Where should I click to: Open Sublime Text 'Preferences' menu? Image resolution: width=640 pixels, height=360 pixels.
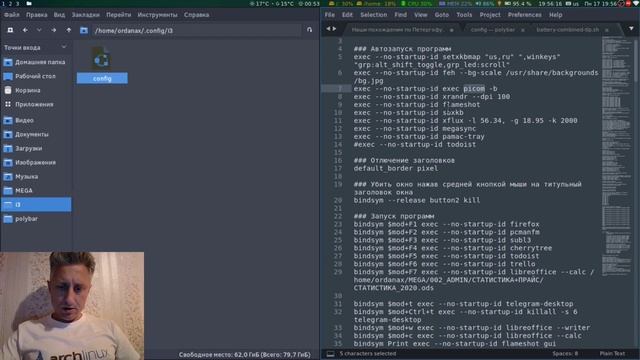[524, 15]
